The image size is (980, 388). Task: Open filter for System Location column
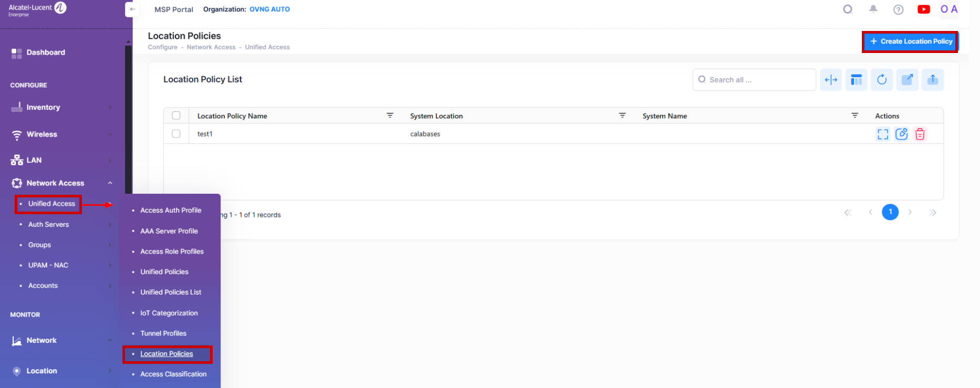[x=622, y=116]
